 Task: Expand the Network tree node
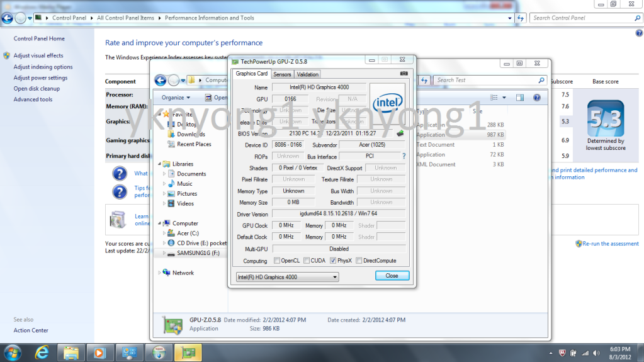tap(160, 273)
